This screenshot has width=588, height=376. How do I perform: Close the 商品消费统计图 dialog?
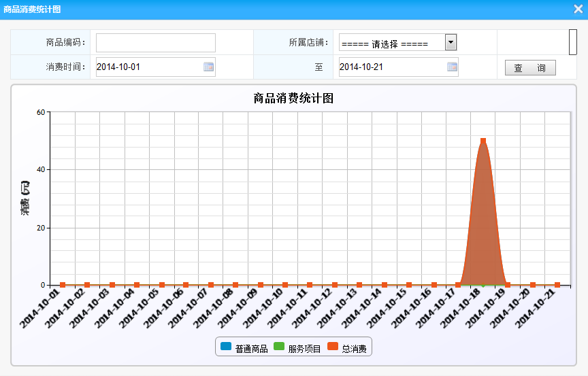click(578, 9)
